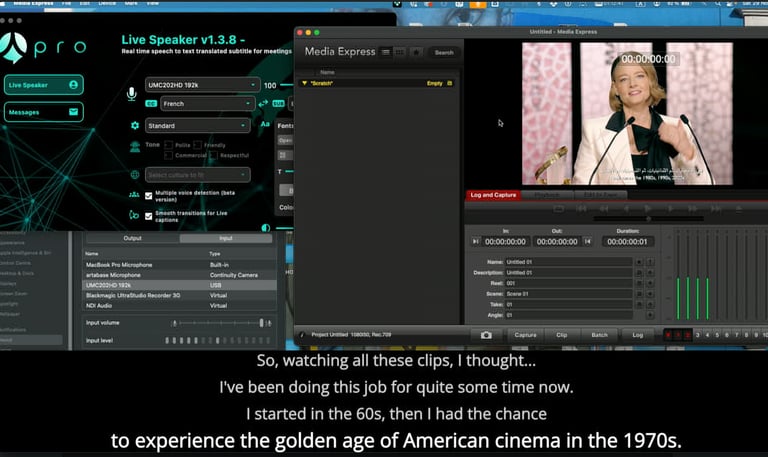Adjust the Input volume slider

221,323
